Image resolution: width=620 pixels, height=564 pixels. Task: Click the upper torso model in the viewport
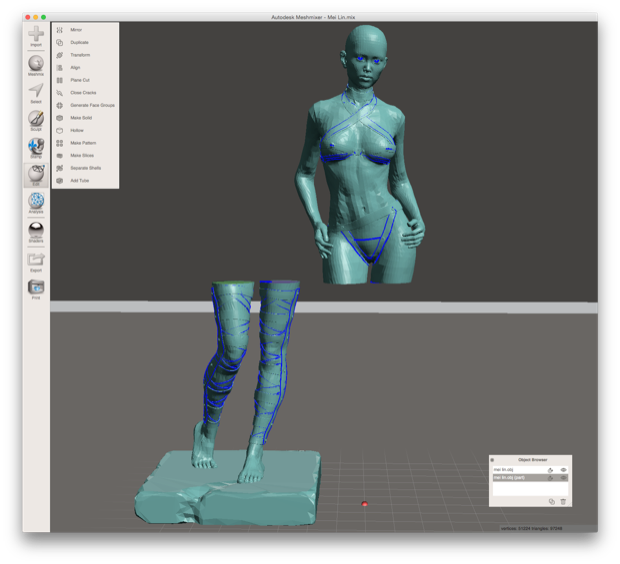(359, 158)
